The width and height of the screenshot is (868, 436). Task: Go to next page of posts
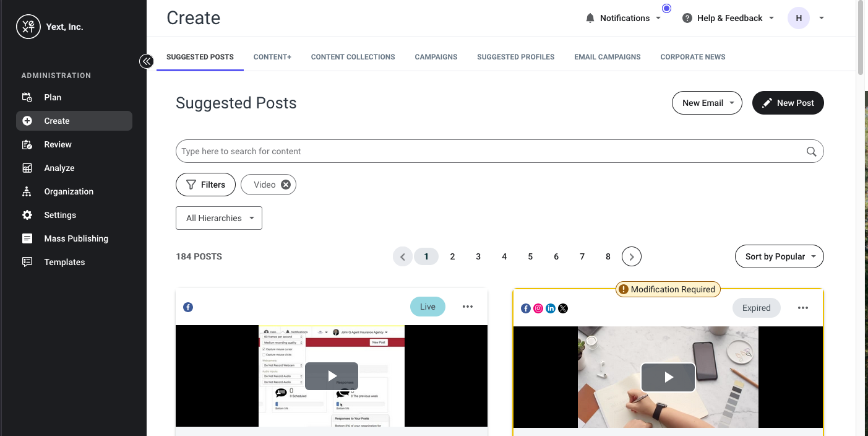point(632,256)
